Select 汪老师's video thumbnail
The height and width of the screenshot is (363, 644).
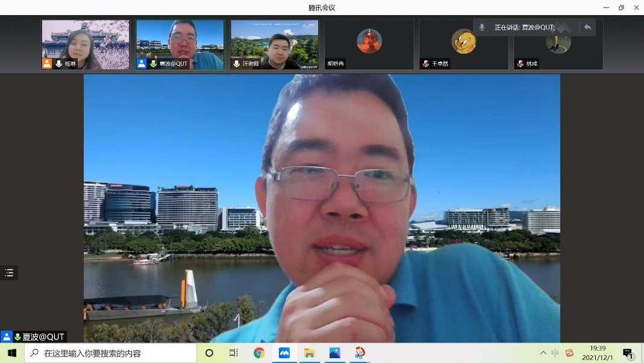point(274,44)
